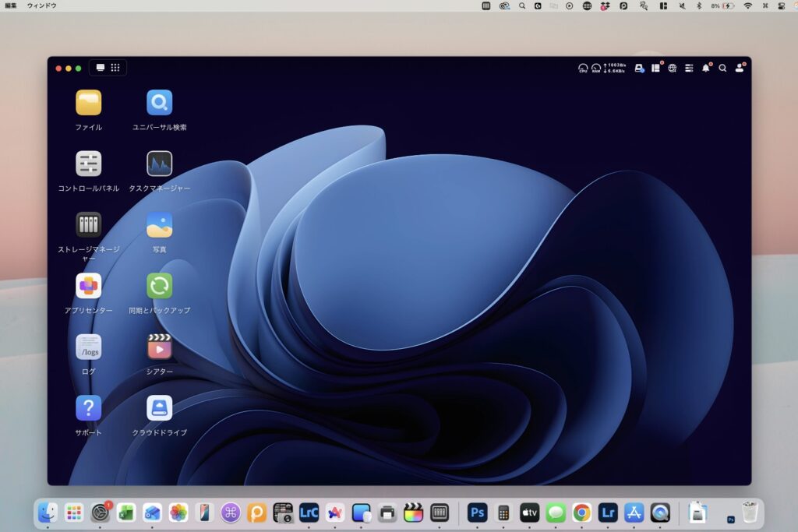Screen dimensions: 798x532
Task: Launch the シアター theater app
Action: click(x=159, y=347)
